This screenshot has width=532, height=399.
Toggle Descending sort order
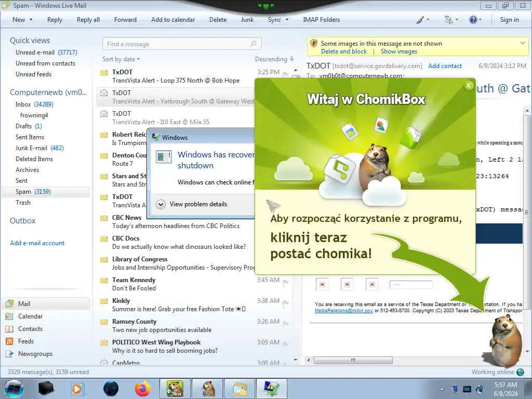pos(274,59)
